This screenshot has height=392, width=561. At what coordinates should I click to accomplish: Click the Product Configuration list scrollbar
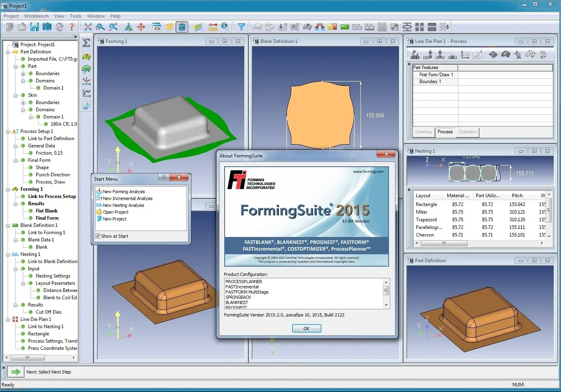click(x=386, y=293)
